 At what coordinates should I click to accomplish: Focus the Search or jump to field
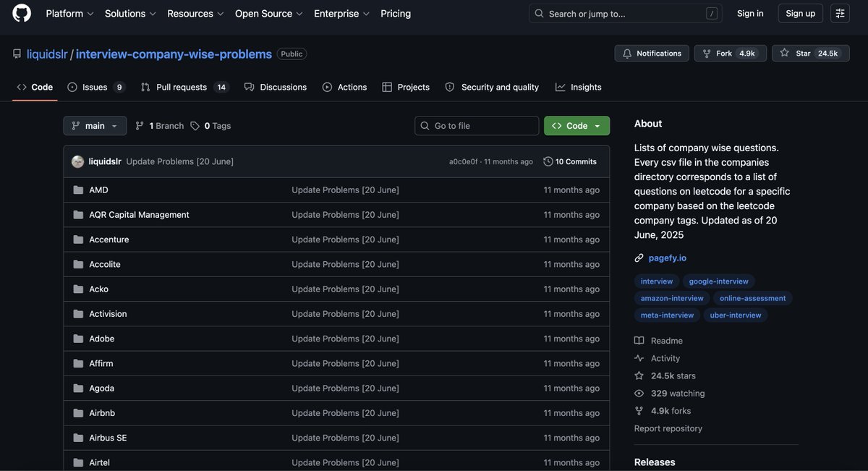click(626, 13)
